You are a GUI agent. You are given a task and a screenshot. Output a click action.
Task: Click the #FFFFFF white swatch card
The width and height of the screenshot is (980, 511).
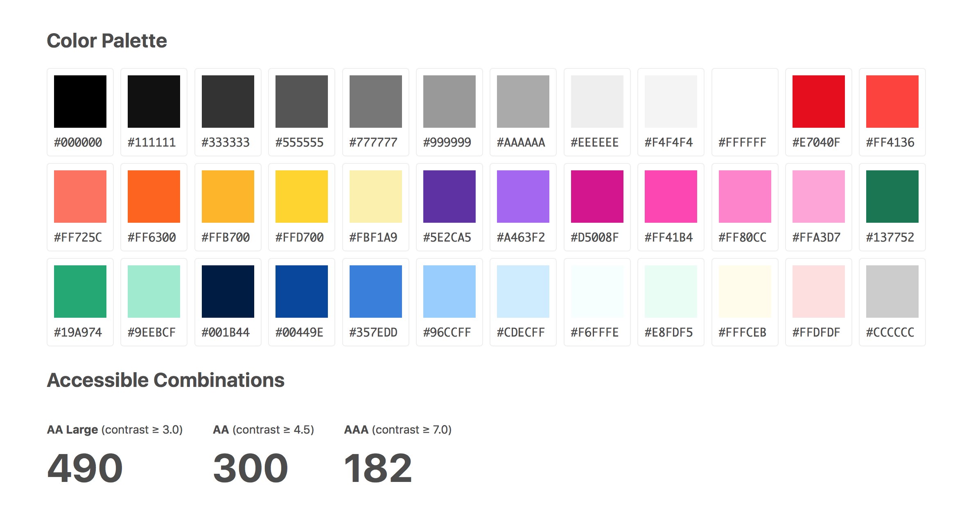point(745,112)
